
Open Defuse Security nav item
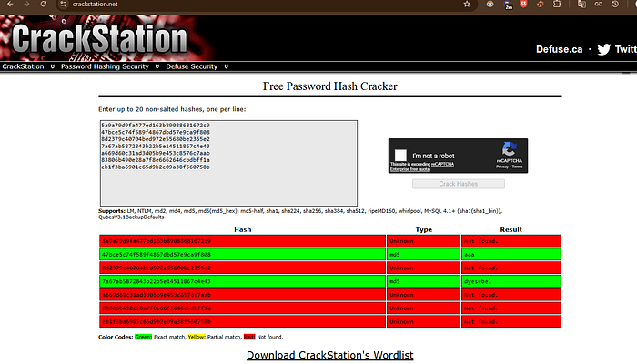[192, 66]
